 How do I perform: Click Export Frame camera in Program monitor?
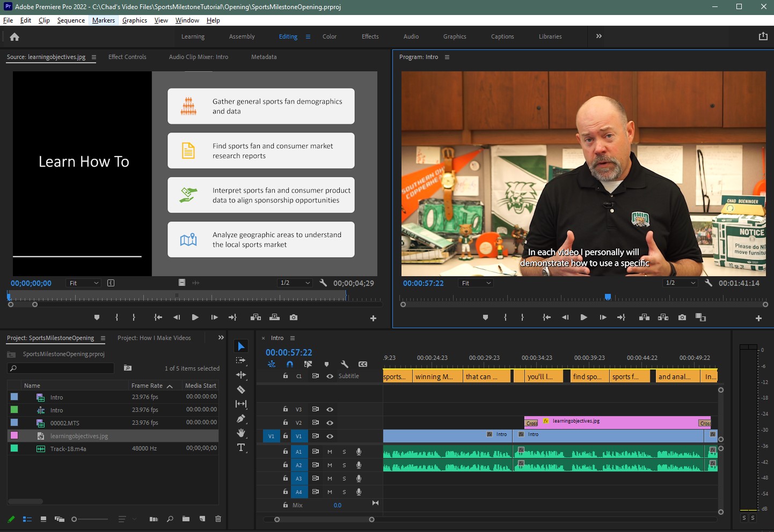coord(682,317)
